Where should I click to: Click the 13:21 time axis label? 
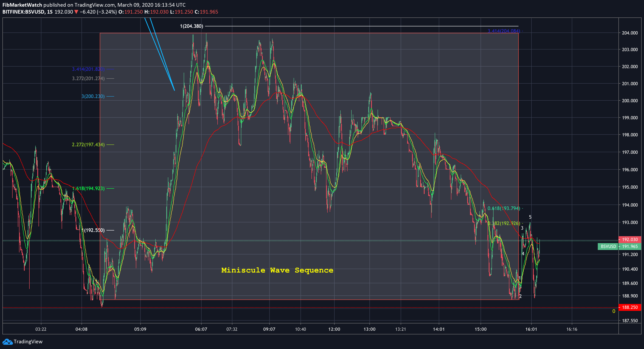coord(400,329)
